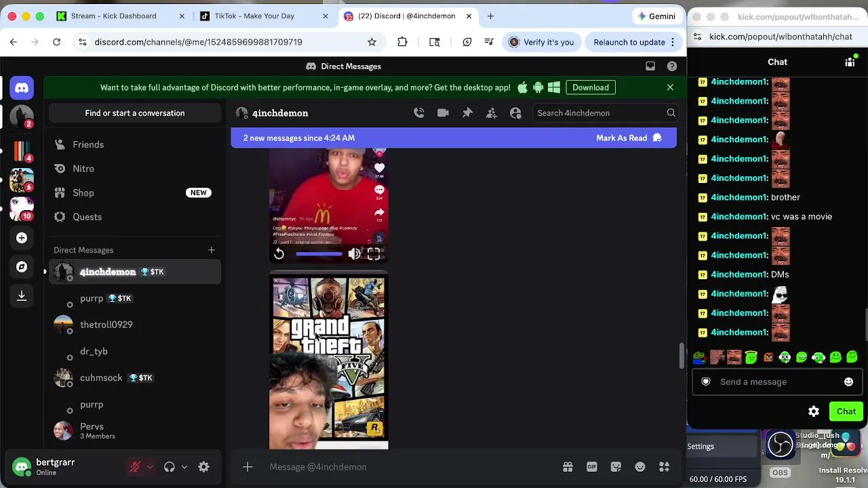Replay the McDonald's video clip
Viewport: 868px width, 488px height.
(x=279, y=253)
